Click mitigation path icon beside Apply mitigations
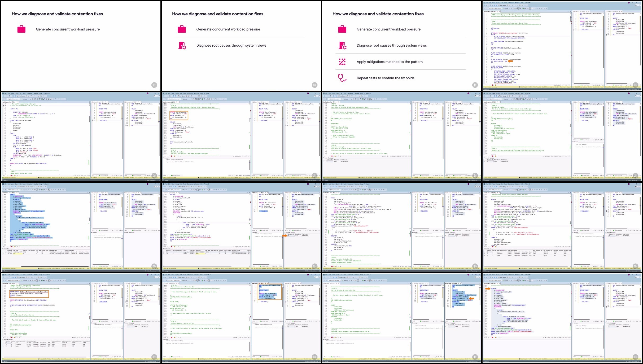The image size is (643, 364). point(342,62)
